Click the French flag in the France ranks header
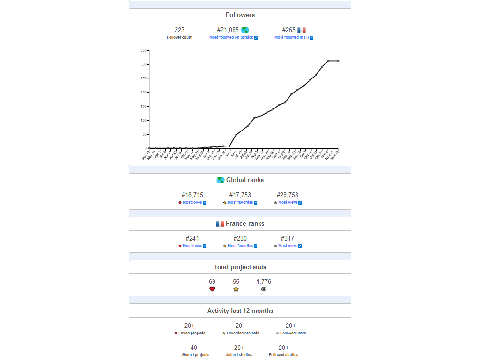The image size is (480, 360). [220, 224]
